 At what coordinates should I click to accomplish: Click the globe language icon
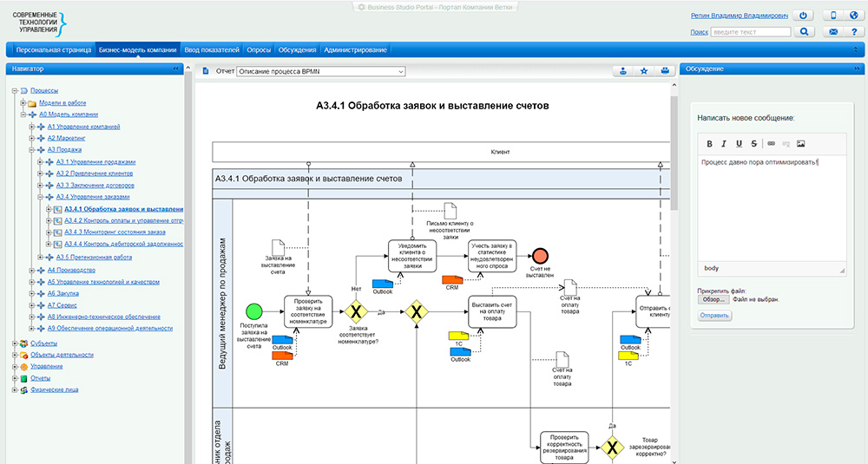853,16
